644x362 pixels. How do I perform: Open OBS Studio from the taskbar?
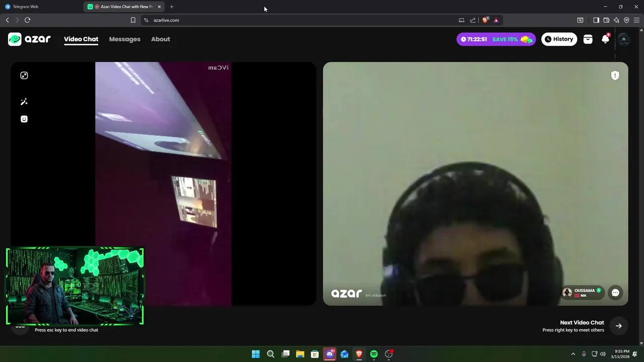pos(388,354)
